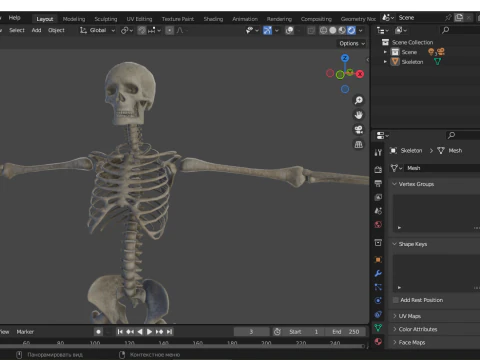This screenshot has height=360, width=480.
Task: Open the Options dropdown in viewport
Action: tap(352, 44)
